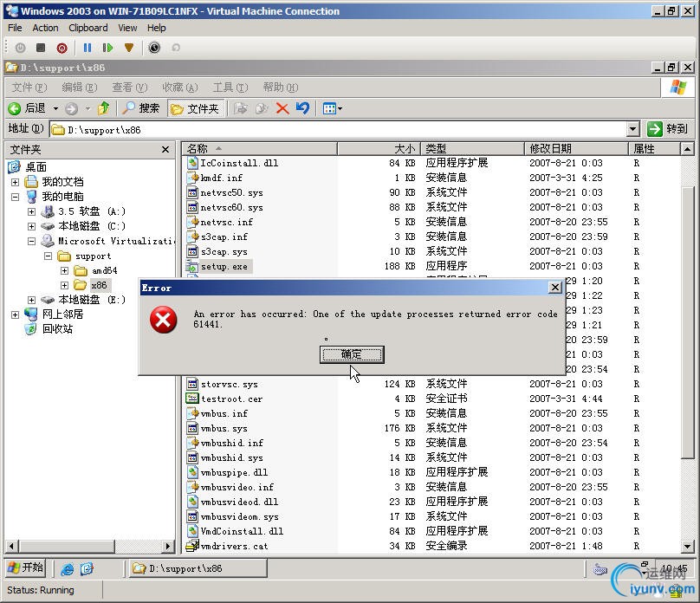Click the Search magnifier button

[140, 108]
